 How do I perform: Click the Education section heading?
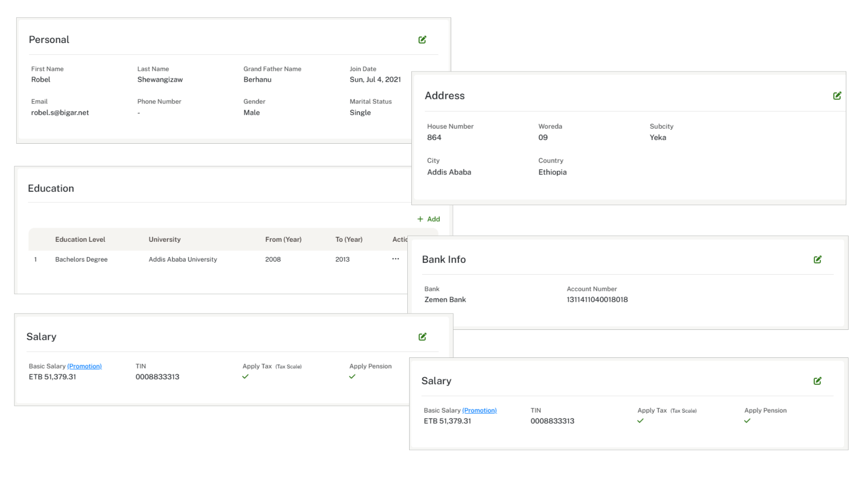click(51, 188)
